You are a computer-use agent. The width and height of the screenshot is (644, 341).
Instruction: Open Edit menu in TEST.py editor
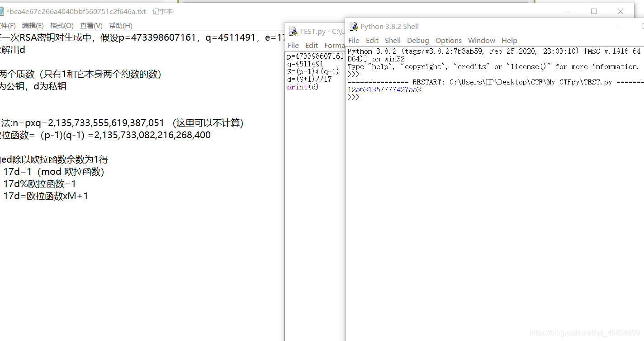[312, 45]
